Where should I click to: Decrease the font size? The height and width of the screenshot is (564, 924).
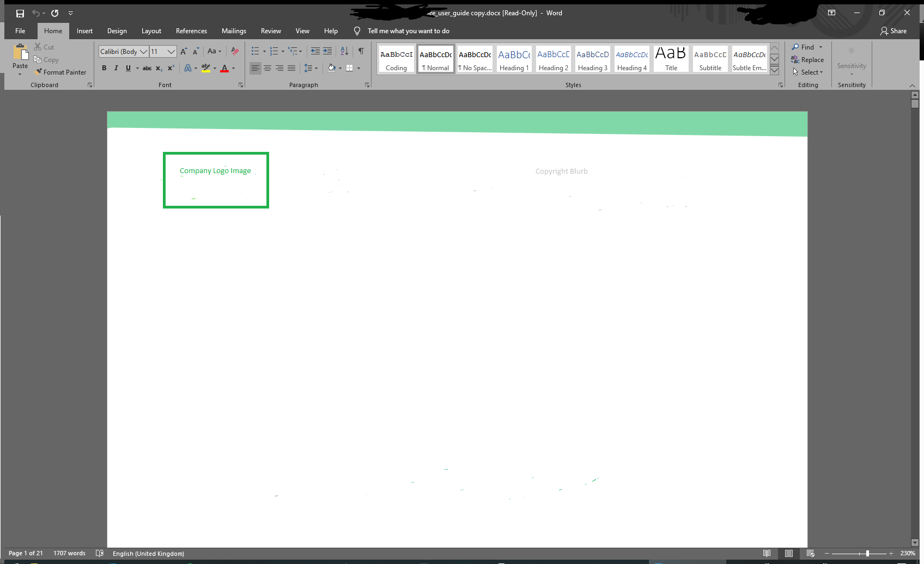coord(196,51)
